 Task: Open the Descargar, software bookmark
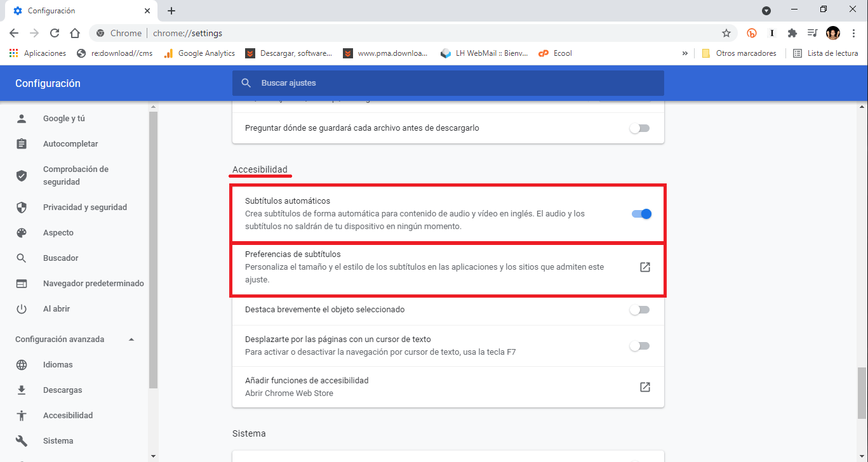pos(289,53)
